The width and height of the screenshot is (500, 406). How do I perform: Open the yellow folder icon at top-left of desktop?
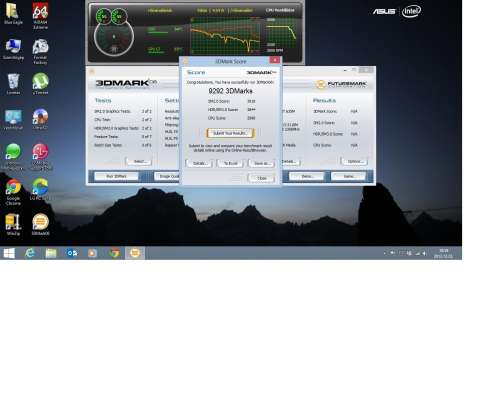[x=13, y=13]
